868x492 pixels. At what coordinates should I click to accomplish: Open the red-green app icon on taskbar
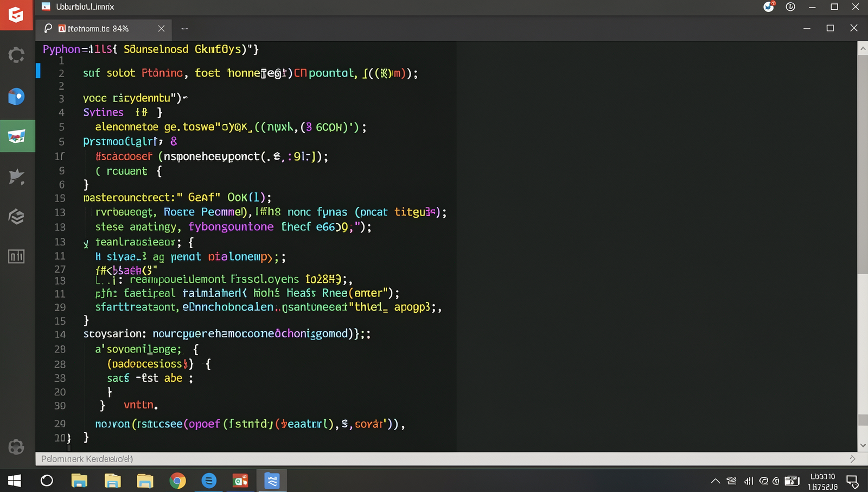click(x=240, y=481)
